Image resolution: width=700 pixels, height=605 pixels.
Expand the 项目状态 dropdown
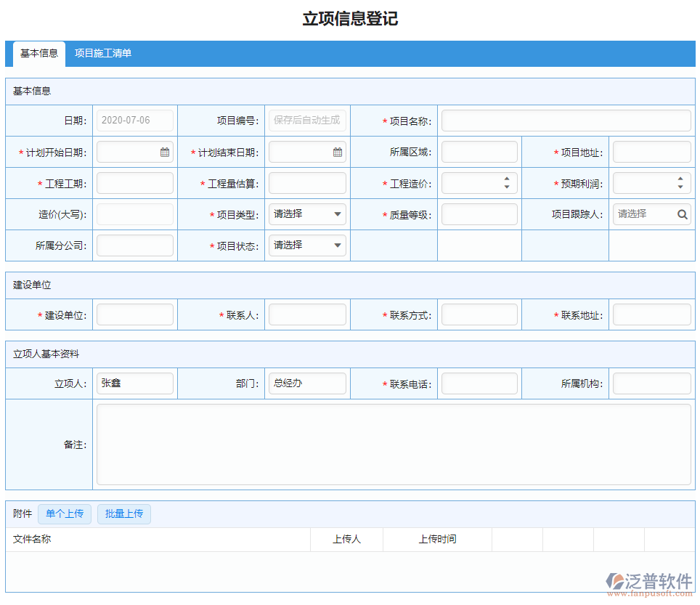point(307,245)
